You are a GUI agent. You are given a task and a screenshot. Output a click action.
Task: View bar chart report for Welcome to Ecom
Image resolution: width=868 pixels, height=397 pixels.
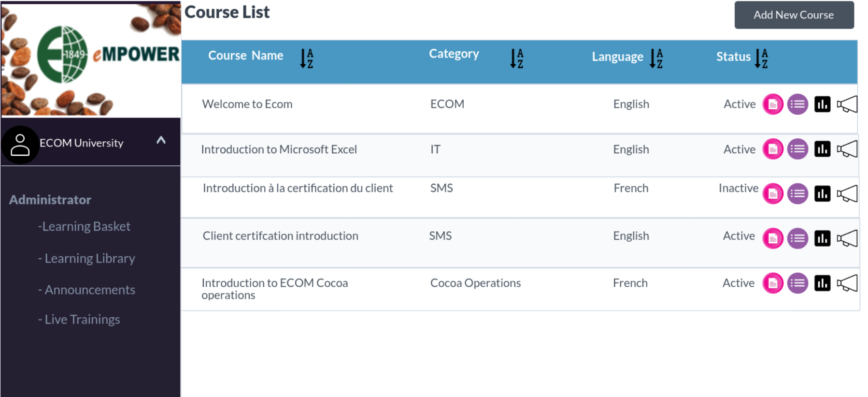point(822,104)
